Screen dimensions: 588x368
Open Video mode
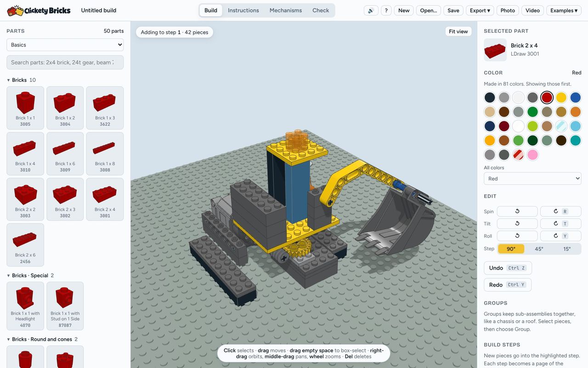point(532,10)
